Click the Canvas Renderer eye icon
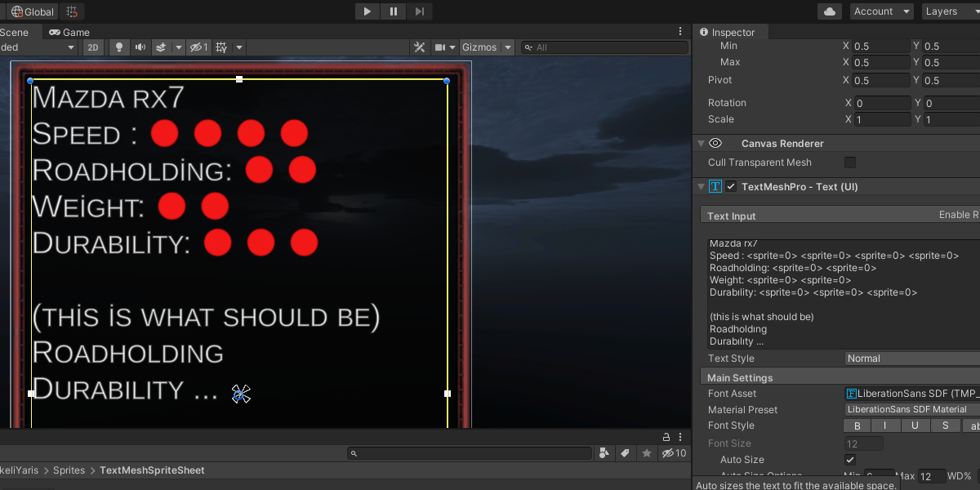The height and width of the screenshot is (490, 980). (x=715, y=144)
